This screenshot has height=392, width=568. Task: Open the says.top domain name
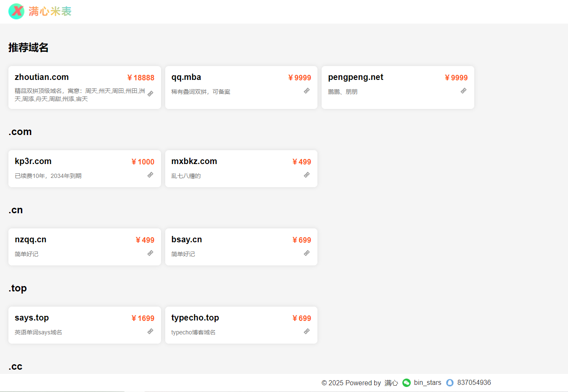point(32,318)
